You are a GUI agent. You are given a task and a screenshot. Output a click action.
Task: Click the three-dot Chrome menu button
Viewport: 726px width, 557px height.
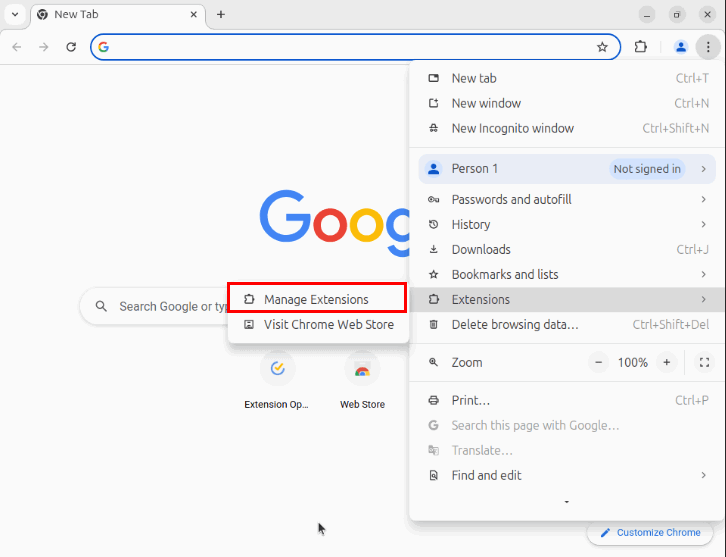[708, 47]
